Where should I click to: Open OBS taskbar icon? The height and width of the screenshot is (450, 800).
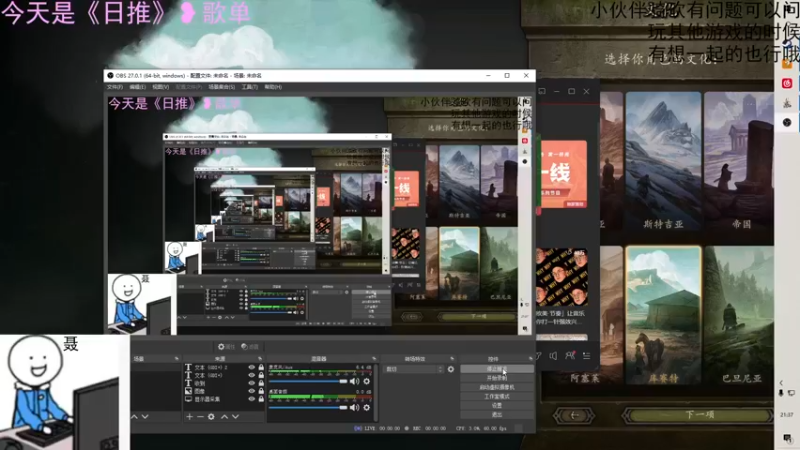point(787,122)
